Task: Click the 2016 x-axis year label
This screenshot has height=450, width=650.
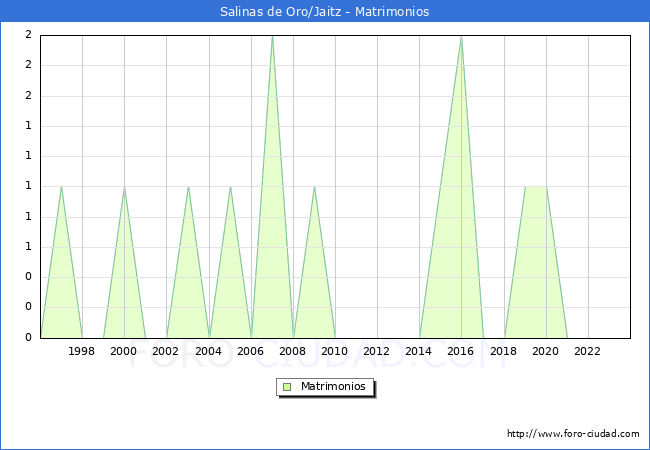Action: click(x=461, y=351)
